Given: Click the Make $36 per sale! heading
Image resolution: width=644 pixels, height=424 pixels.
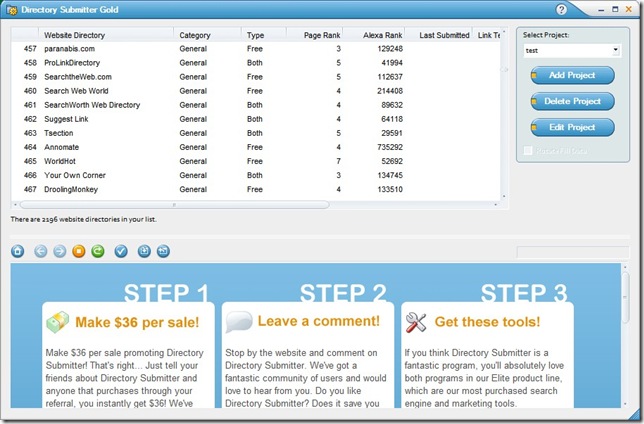Looking at the screenshot, I should 137,323.
